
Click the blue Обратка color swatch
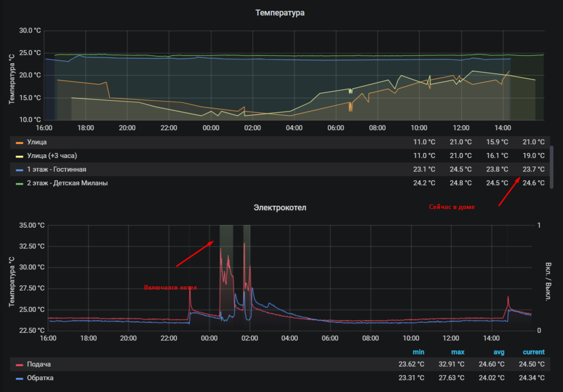(x=19, y=379)
